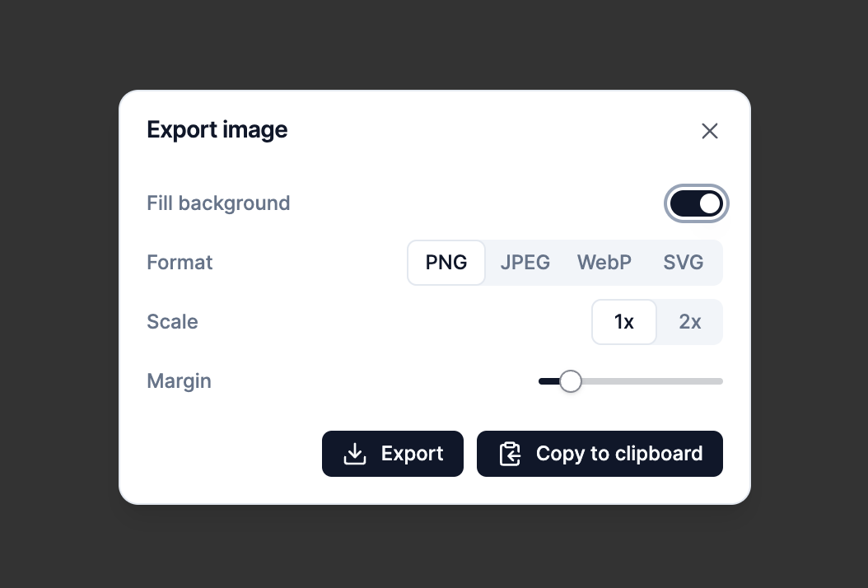Switch format to WebP

(x=604, y=263)
